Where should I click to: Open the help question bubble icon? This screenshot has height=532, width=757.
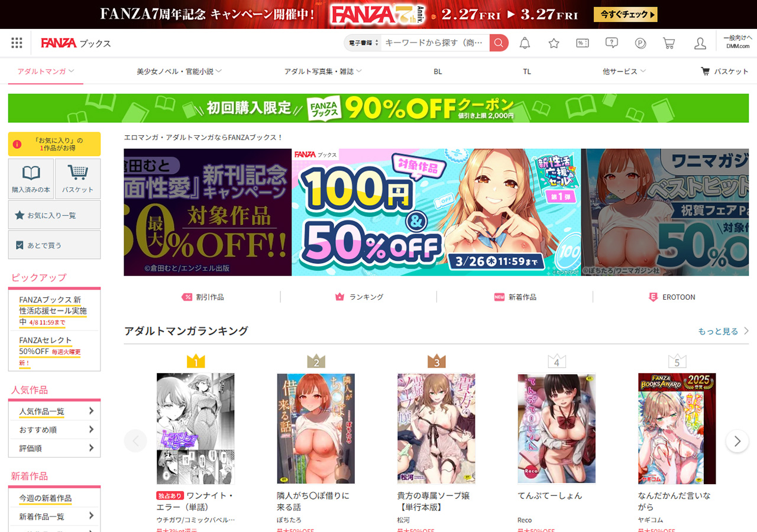(612, 43)
